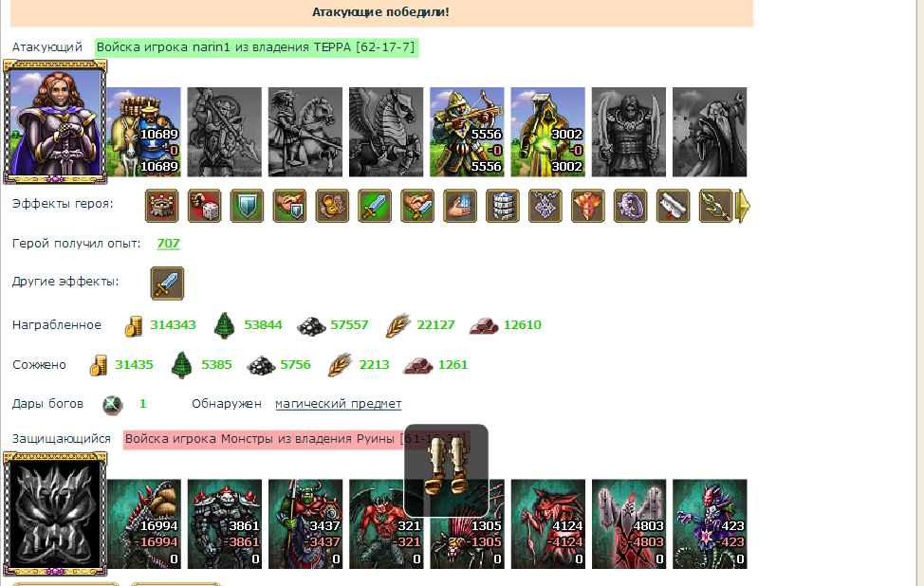
Task: Select the archer unit with 5556 troops
Action: coord(467,132)
